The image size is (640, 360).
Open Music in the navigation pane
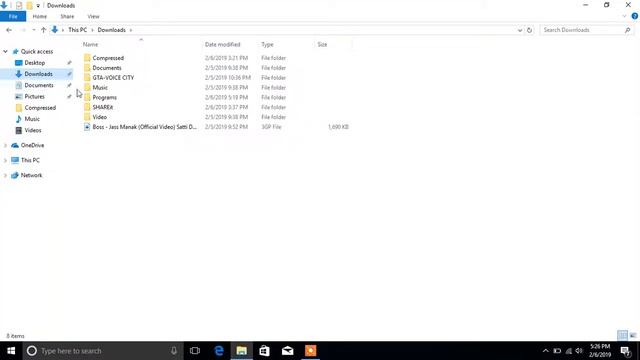click(31, 119)
